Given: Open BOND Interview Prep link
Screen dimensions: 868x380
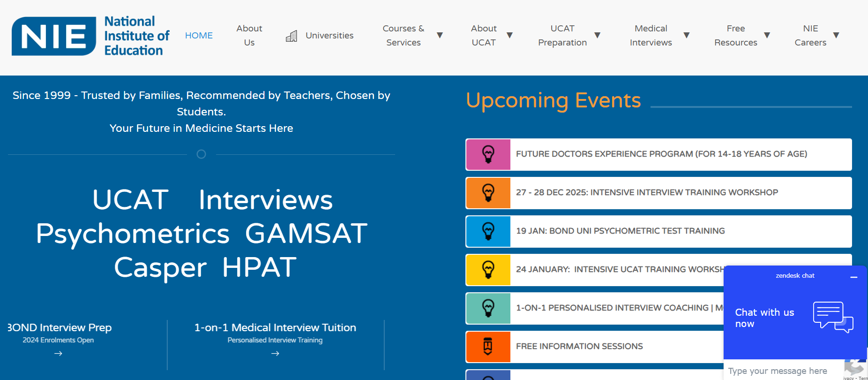Looking at the screenshot, I should pos(60,327).
